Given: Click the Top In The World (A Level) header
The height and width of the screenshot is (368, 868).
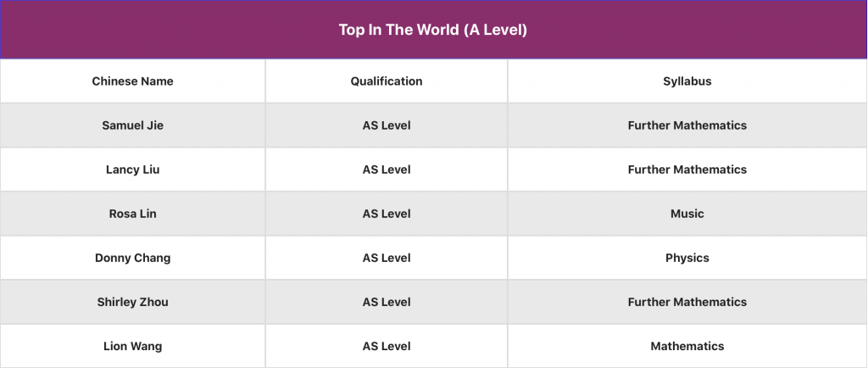Looking at the screenshot, I should click(433, 30).
